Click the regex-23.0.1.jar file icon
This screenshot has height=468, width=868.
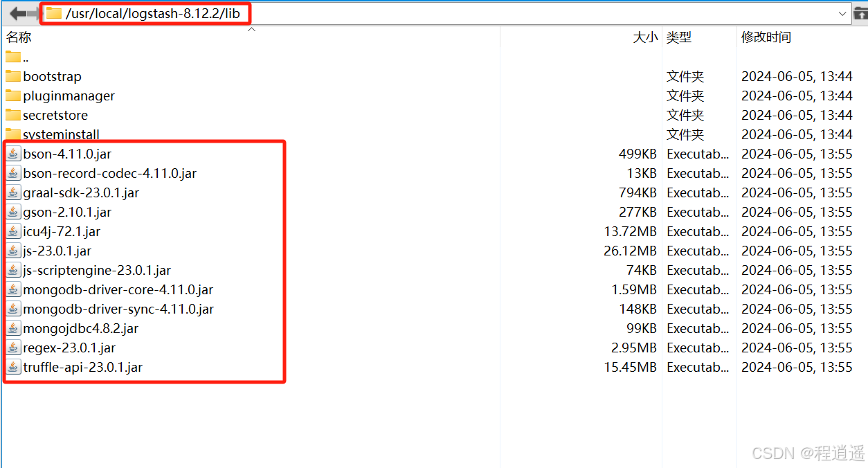pyautogui.click(x=13, y=348)
